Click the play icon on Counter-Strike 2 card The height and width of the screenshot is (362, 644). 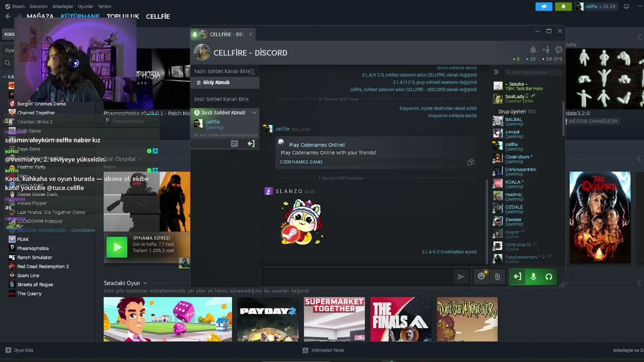coord(117,247)
